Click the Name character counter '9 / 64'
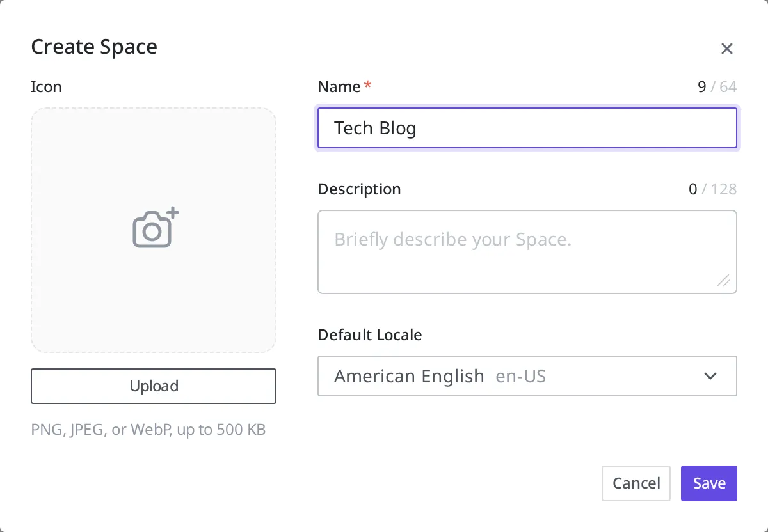 [x=717, y=87]
